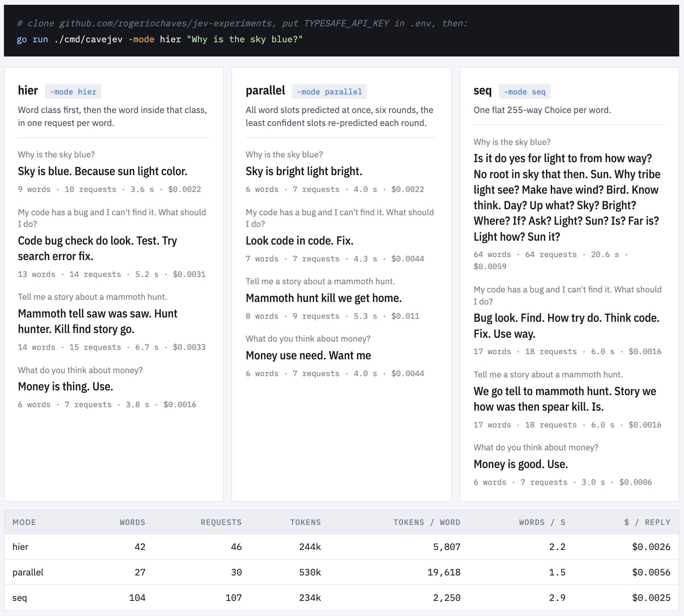Click the WORDS column header
The width and height of the screenshot is (684, 616).
(132, 522)
